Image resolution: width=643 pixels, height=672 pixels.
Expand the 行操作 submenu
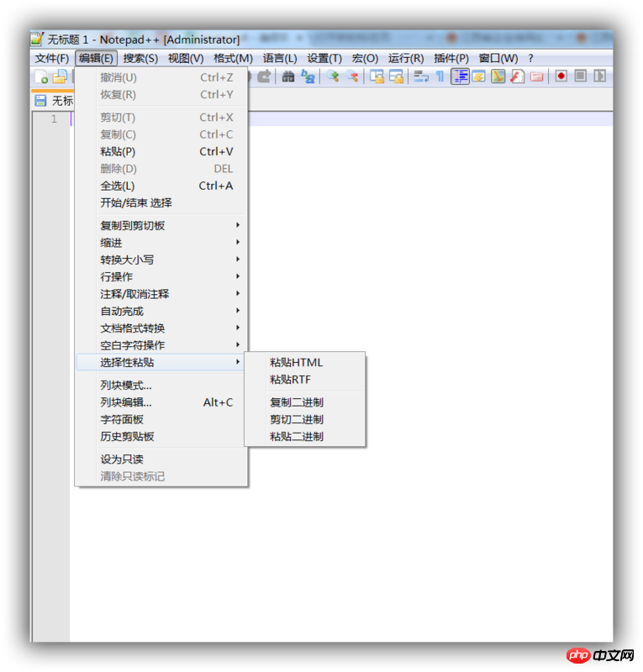161,277
